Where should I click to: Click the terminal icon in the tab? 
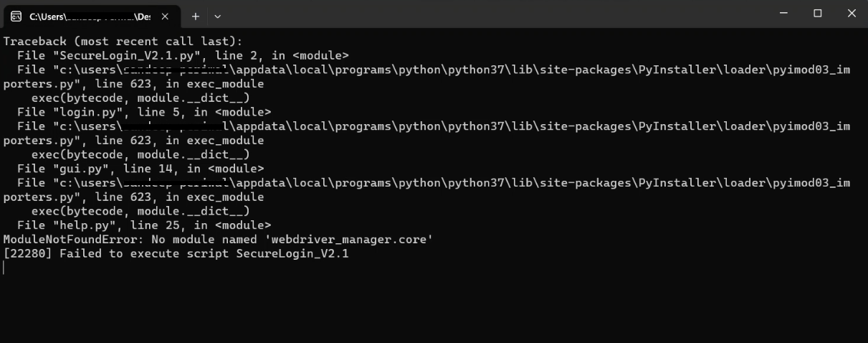coord(16,16)
